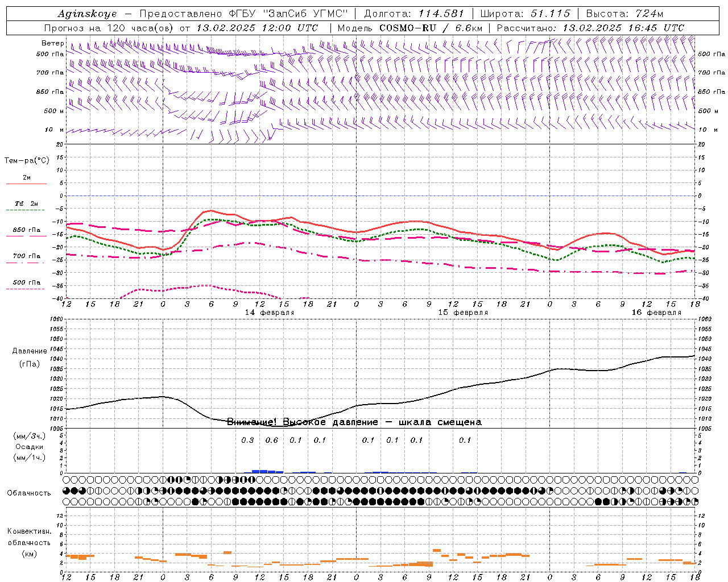Screen dimensions: 728x582
Task: Click the "(км)" unit under convective cloud label
Action: (29, 554)
